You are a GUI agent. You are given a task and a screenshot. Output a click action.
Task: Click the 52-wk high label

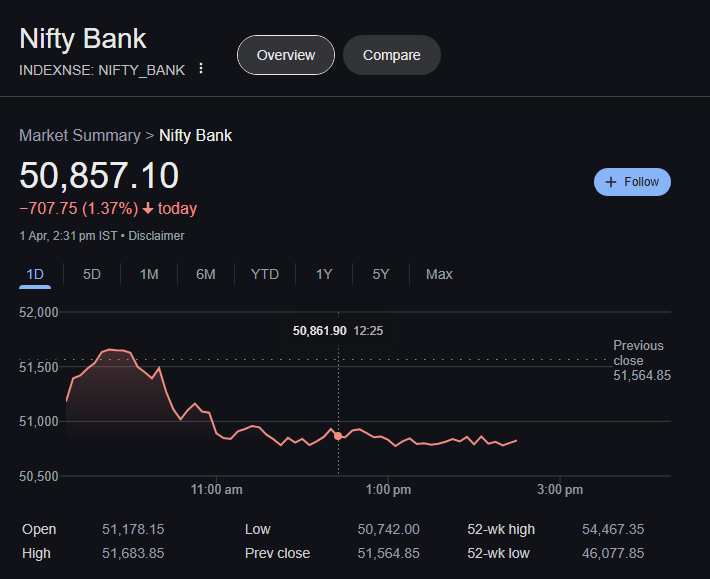(x=501, y=529)
